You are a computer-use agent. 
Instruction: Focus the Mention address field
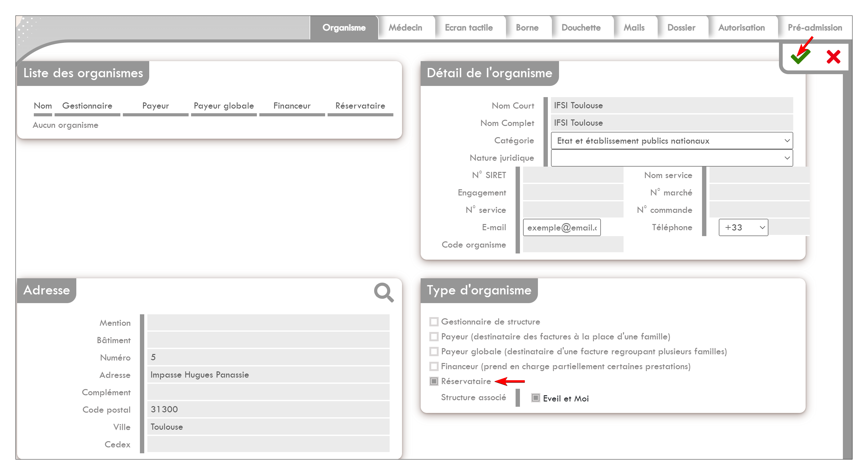pyautogui.click(x=268, y=323)
